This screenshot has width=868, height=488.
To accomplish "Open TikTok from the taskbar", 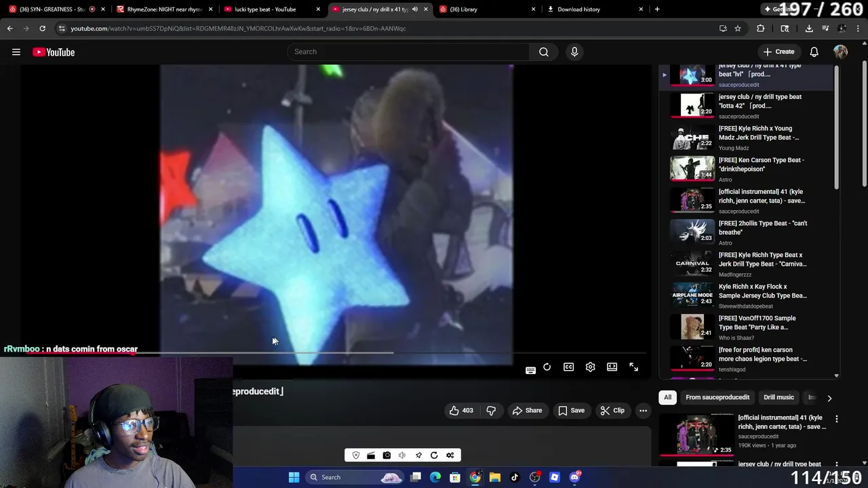I will [x=515, y=477].
